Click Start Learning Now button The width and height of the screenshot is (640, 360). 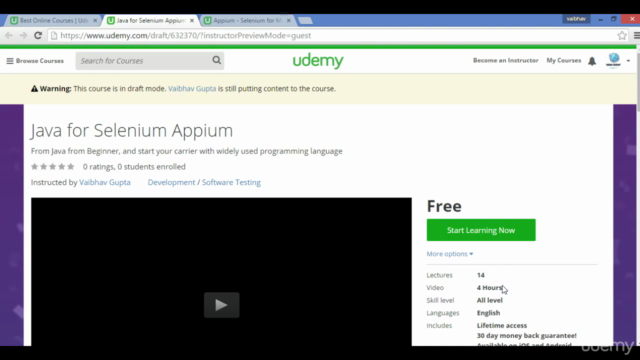point(481,230)
